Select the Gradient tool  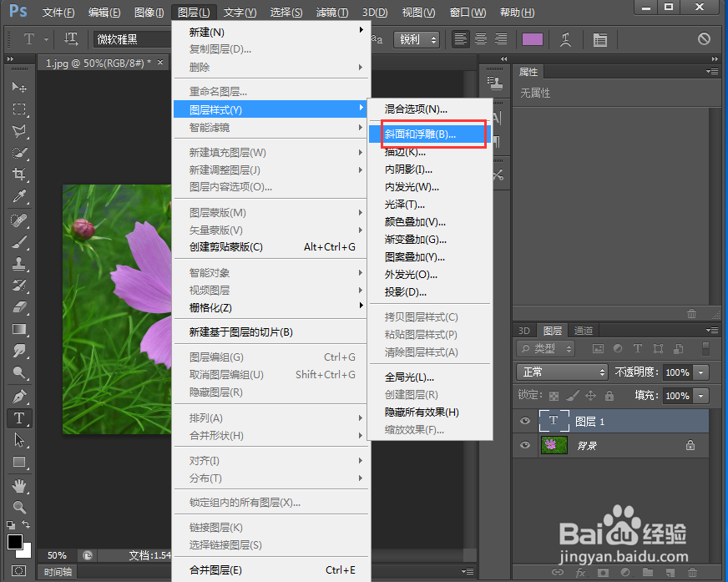19,329
